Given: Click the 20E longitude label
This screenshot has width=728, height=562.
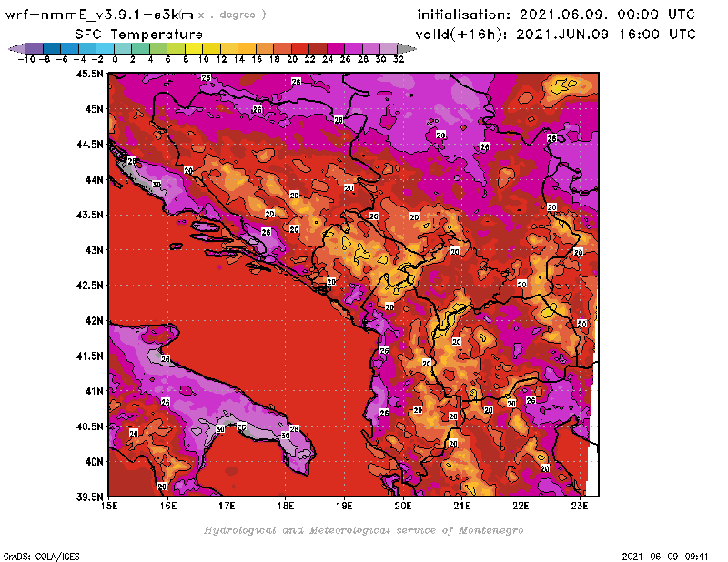Looking at the screenshot, I should pos(403,506).
